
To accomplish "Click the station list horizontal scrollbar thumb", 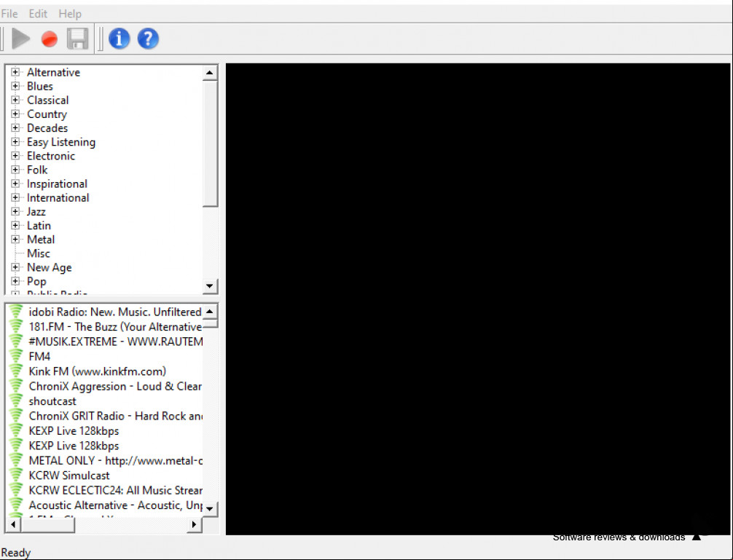I will coord(47,524).
